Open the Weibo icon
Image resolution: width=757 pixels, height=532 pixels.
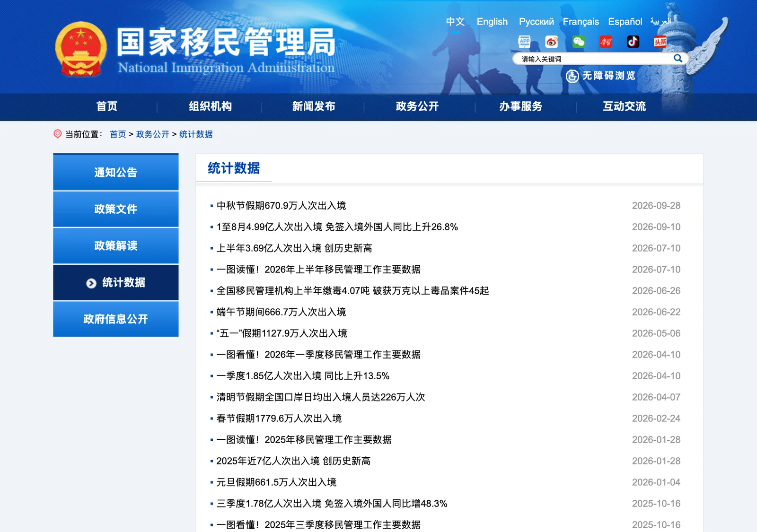551,42
